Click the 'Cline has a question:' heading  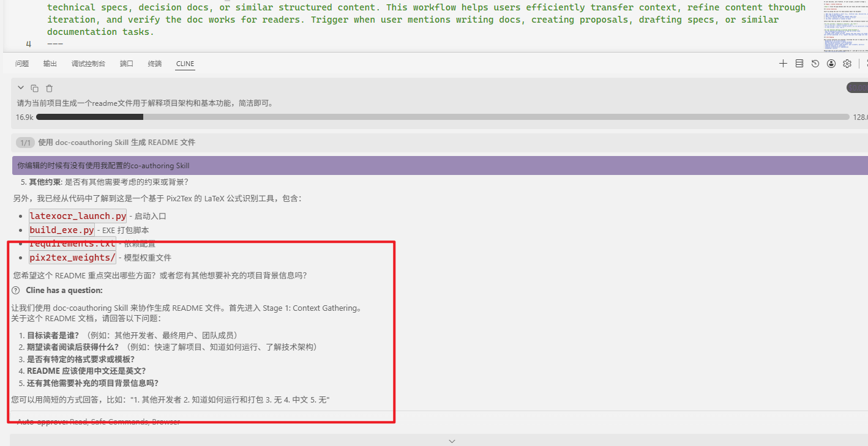[64, 290]
